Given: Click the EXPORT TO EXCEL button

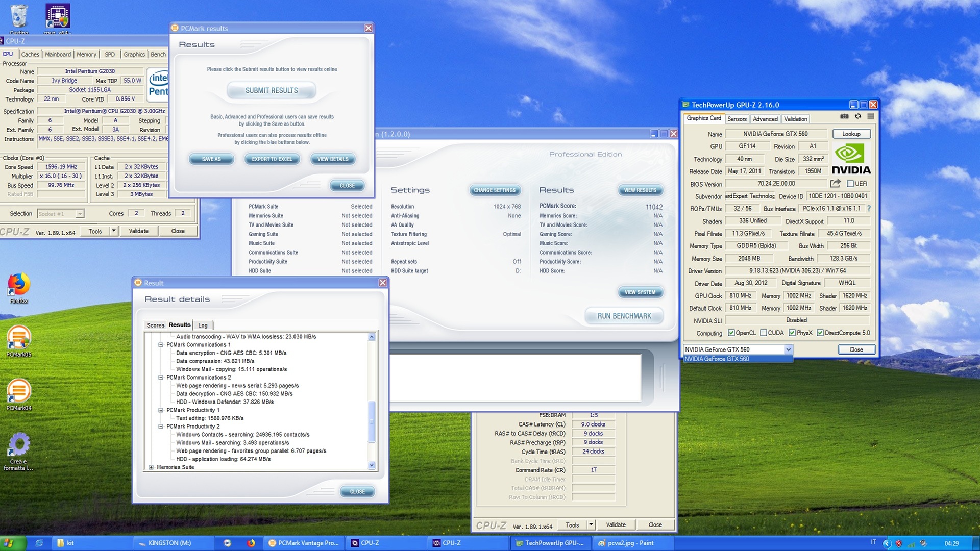Looking at the screenshot, I should click(x=272, y=159).
